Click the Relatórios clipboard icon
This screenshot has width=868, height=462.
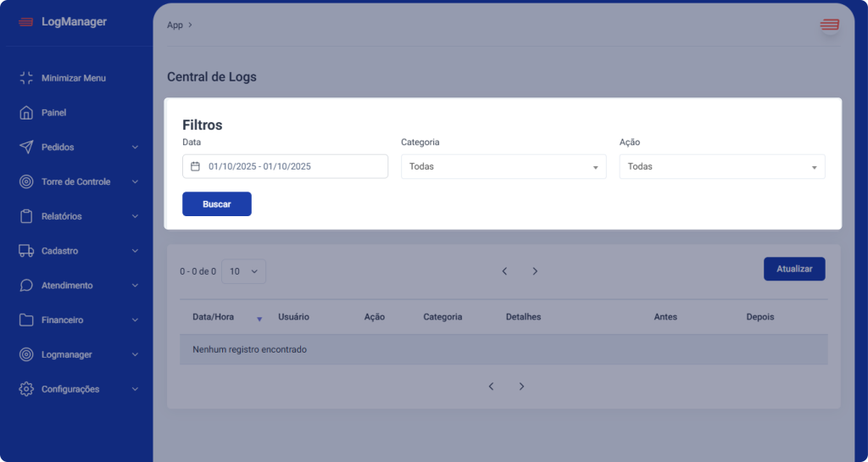pyautogui.click(x=26, y=216)
